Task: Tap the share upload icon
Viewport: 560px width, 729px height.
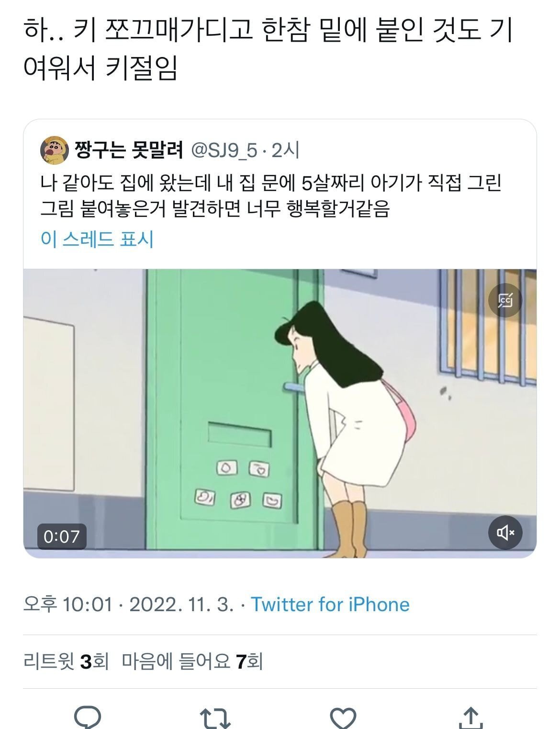Action: click(x=471, y=718)
